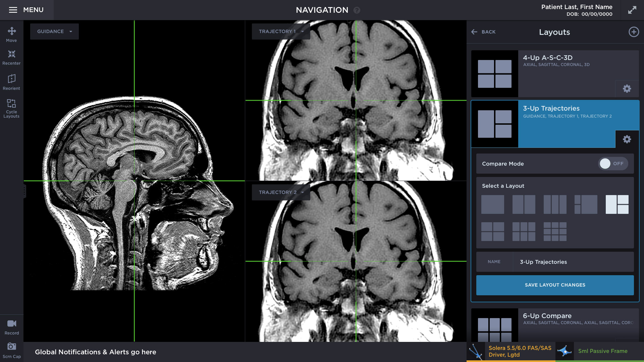Add a new layout with plus icon

coord(633,32)
